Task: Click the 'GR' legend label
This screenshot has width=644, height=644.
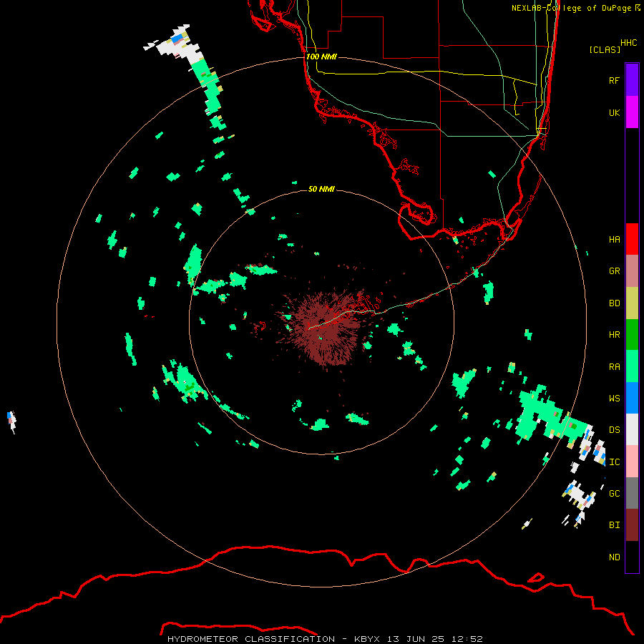Action: tap(614, 271)
